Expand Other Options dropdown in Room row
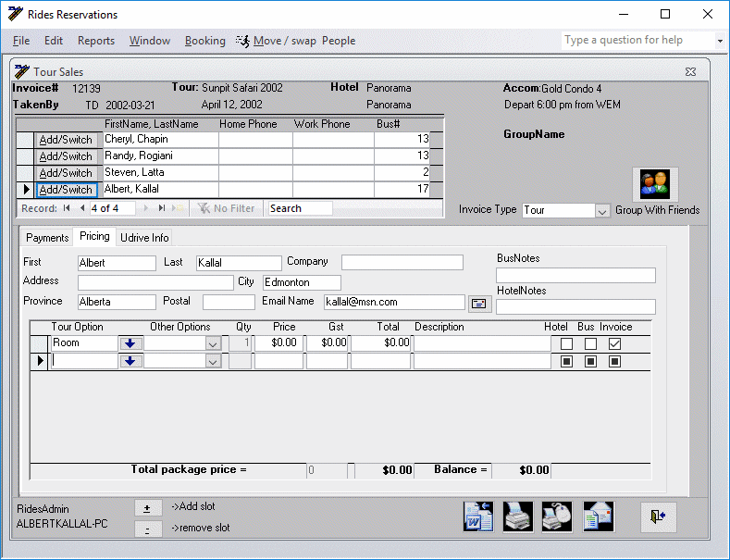The image size is (730, 560). tap(213, 343)
